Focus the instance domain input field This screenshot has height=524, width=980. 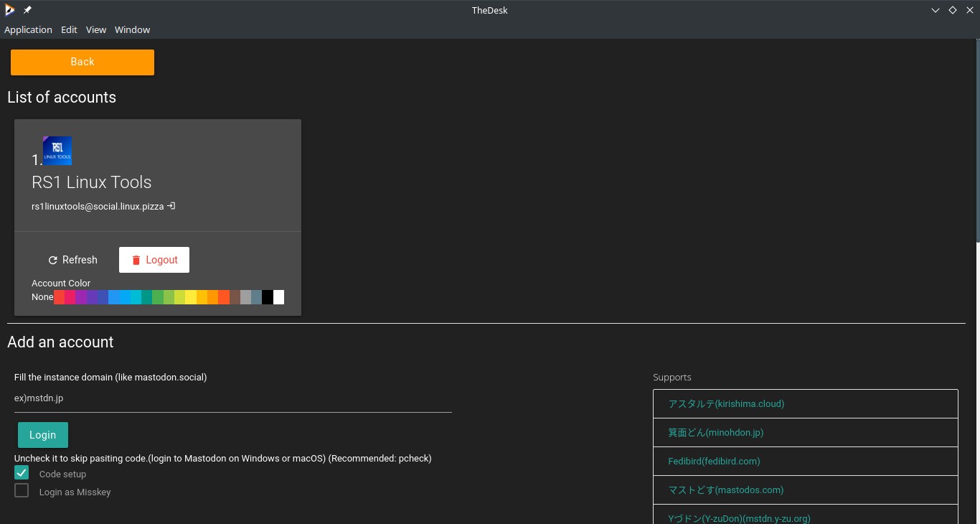point(233,398)
